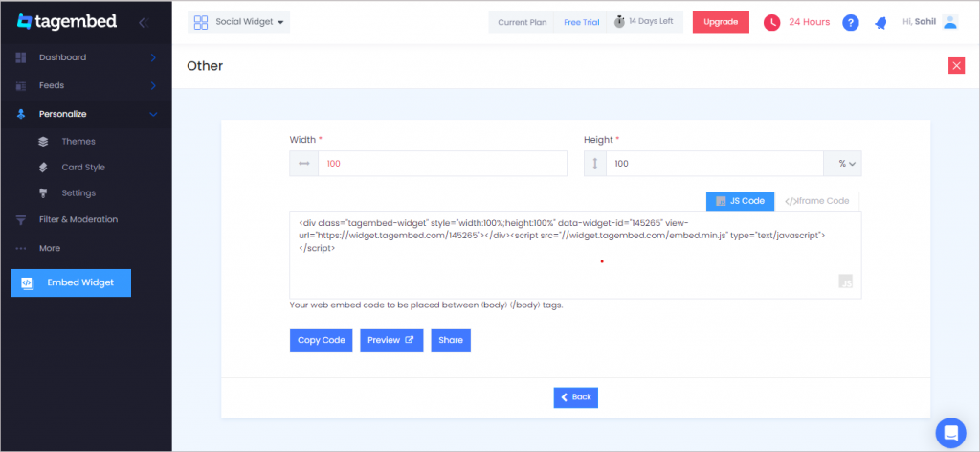Click the 24 Hours text
Screen dimensions: 980x452
pyautogui.click(x=810, y=23)
